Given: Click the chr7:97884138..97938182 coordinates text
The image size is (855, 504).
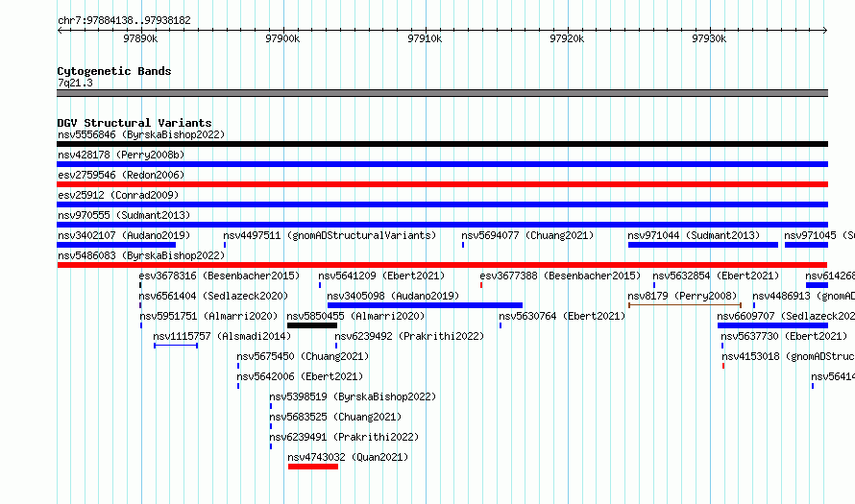Looking at the screenshot, I should tap(124, 21).
